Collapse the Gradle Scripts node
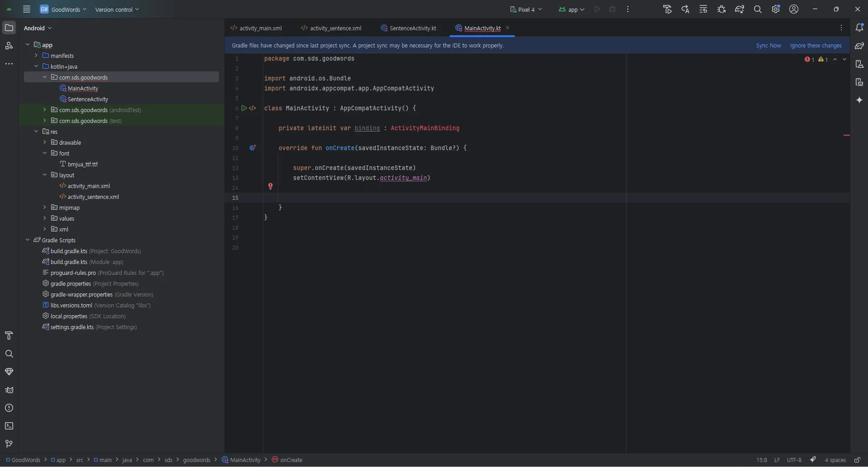Viewport: 868px width, 467px height. coord(28,240)
